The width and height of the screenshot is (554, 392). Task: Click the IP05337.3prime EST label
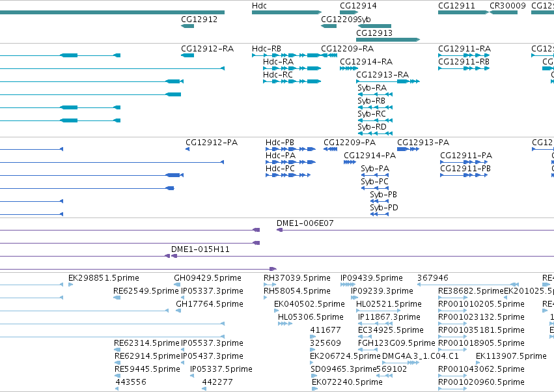click(212, 291)
